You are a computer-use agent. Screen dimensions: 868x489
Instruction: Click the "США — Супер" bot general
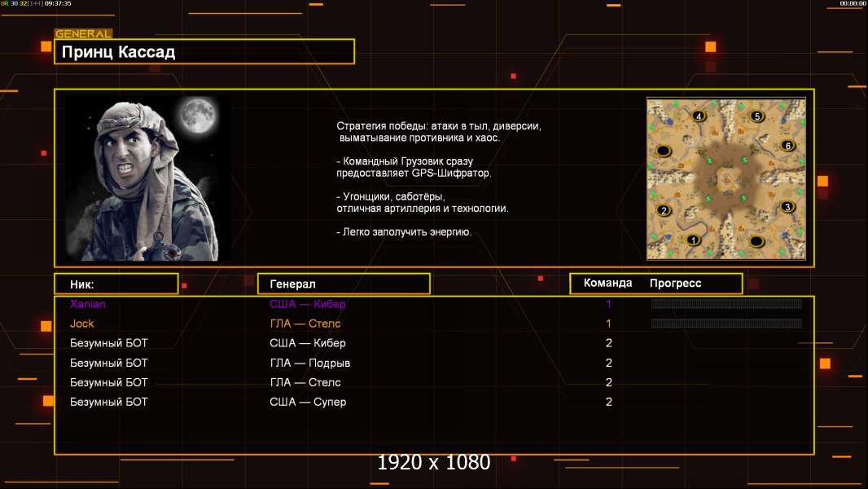(308, 402)
